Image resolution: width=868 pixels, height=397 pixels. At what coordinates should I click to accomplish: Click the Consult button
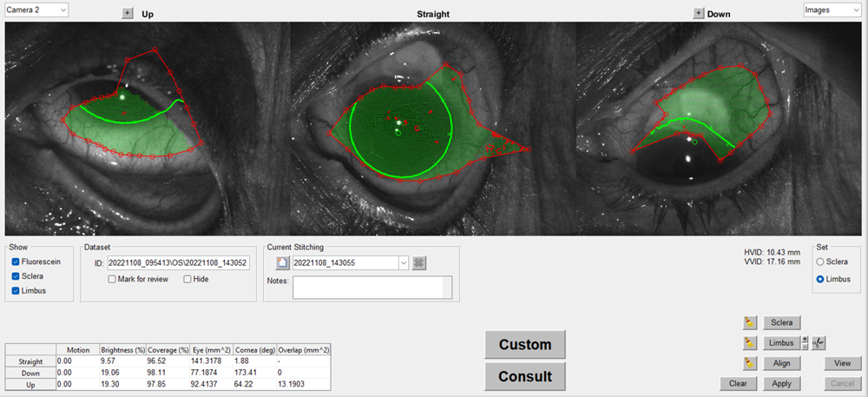tap(525, 376)
